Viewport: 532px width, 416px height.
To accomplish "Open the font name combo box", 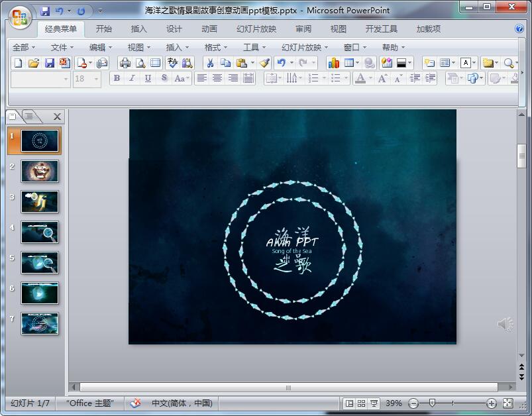I will click(40, 79).
